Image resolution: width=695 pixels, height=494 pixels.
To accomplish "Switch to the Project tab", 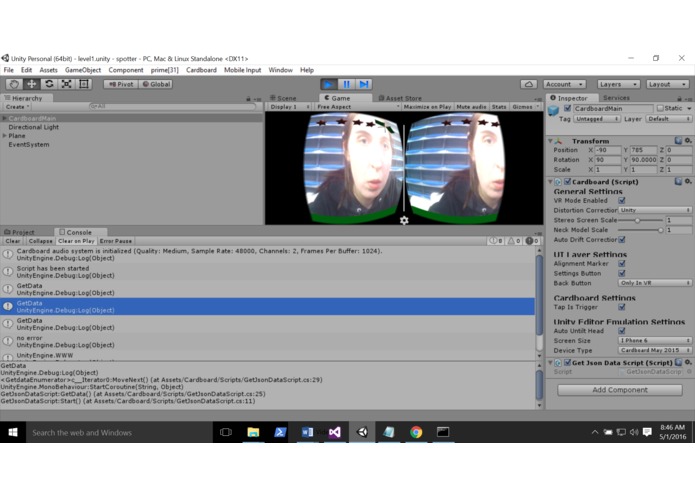I will point(20,232).
